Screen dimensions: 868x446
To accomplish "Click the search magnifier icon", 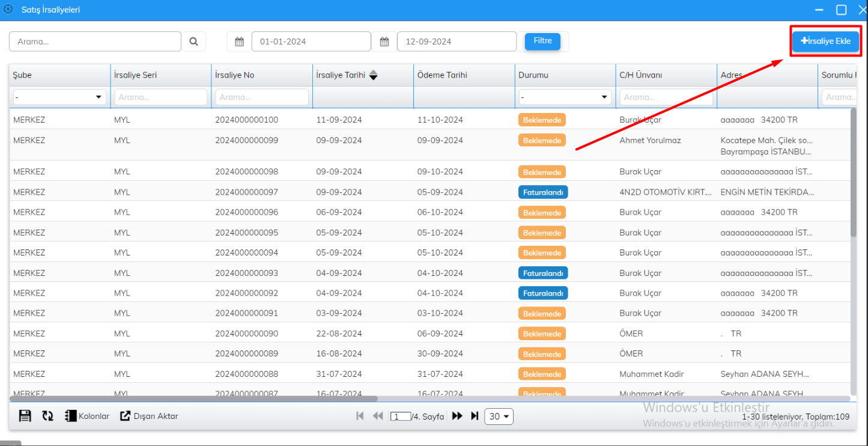I will [x=193, y=41].
